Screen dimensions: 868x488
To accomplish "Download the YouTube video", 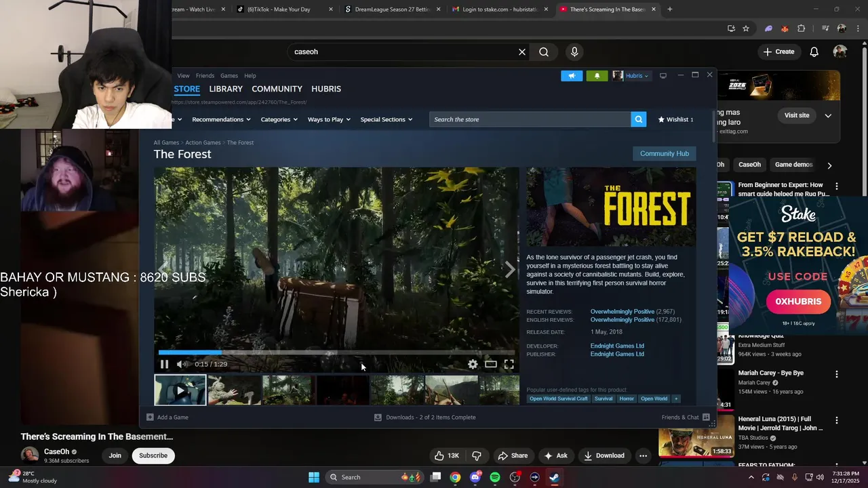I will [x=604, y=455].
